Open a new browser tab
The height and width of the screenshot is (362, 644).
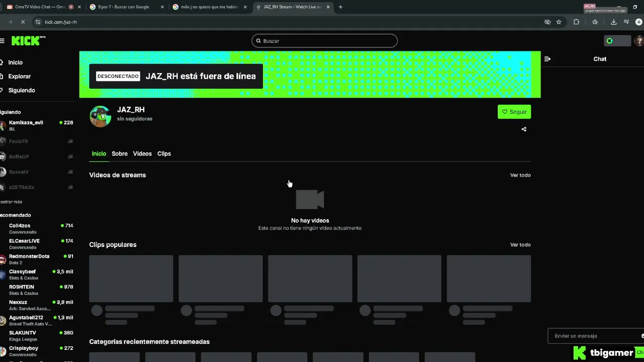pos(341,7)
